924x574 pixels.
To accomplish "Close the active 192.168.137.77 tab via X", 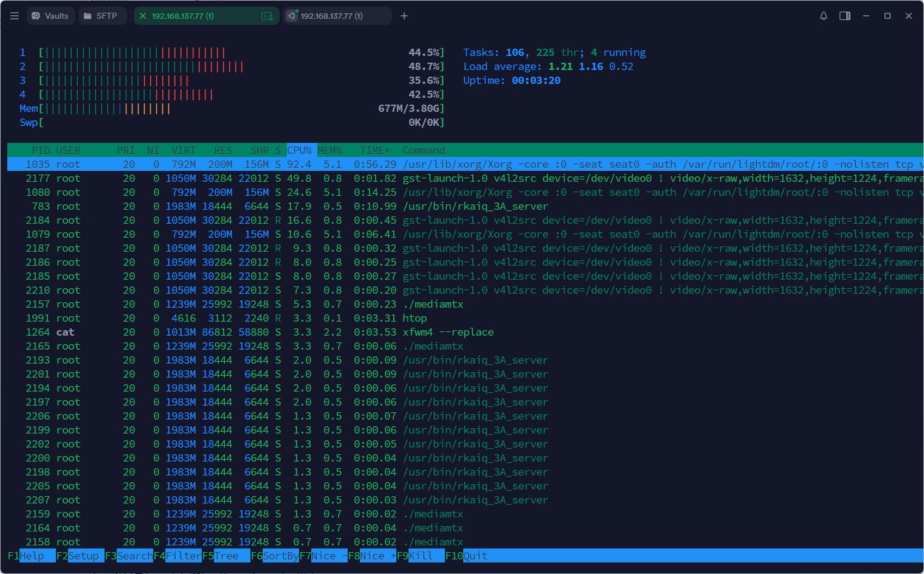I will click(x=143, y=16).
